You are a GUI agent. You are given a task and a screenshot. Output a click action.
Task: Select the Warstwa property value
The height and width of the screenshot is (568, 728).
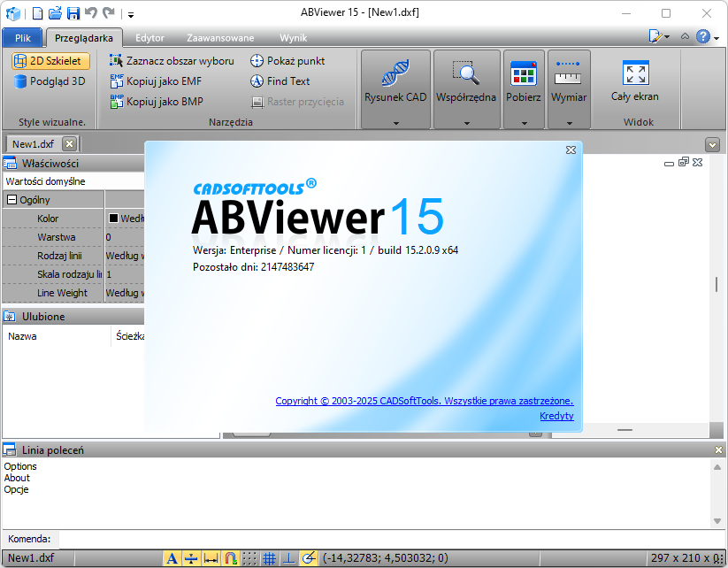coord(125,237)
